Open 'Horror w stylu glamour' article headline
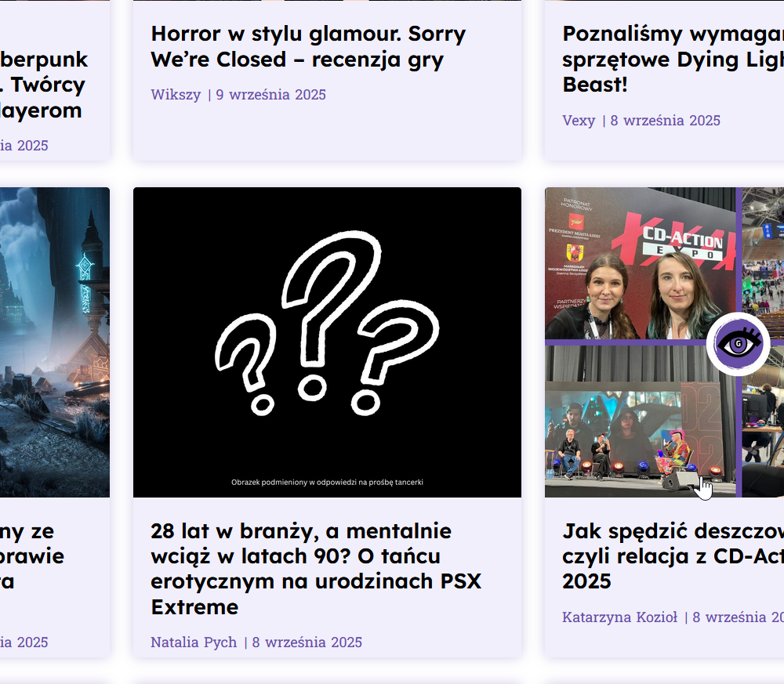Viewport: 784px width, 684px height. 308,46
